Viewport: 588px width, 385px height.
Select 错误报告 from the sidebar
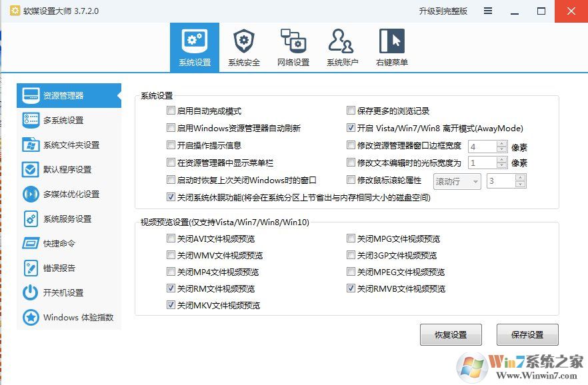click(x=30, y=268)
